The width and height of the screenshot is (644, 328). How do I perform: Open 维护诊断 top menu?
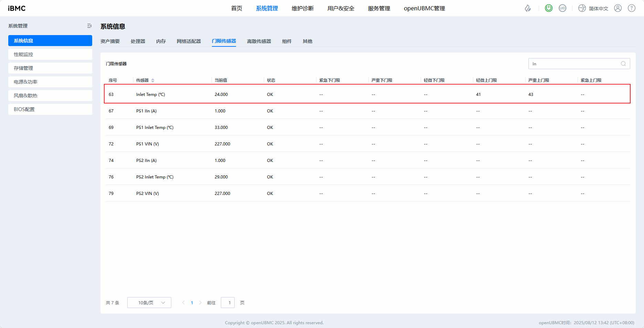coord(302,8)
